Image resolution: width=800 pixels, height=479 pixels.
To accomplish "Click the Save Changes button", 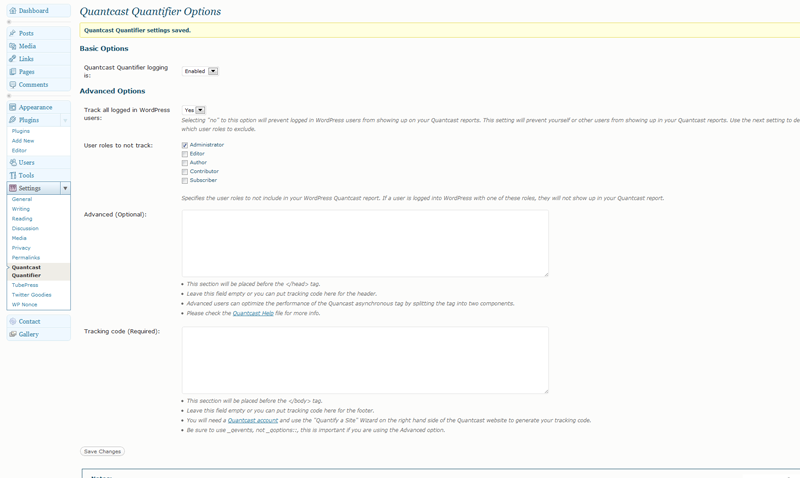I will (x=102, y=451).
